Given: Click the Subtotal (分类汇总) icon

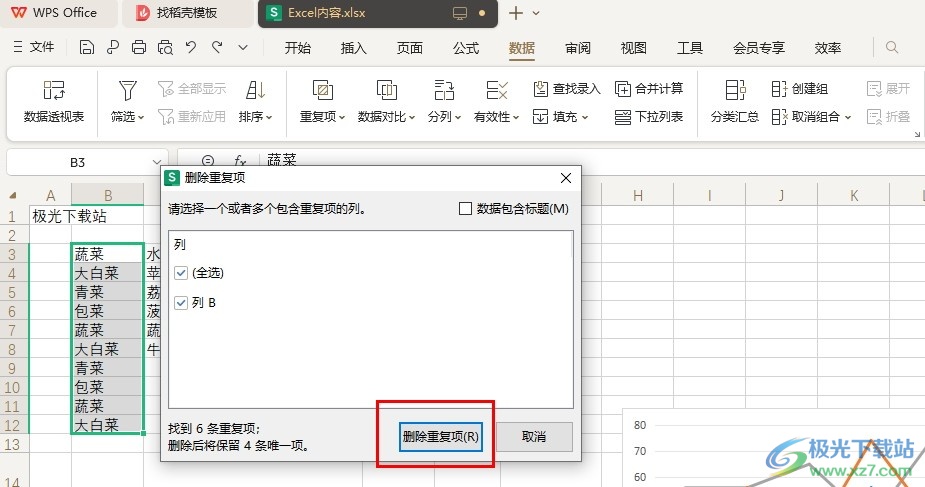Looking at the screenshot, I should (735, 91).
